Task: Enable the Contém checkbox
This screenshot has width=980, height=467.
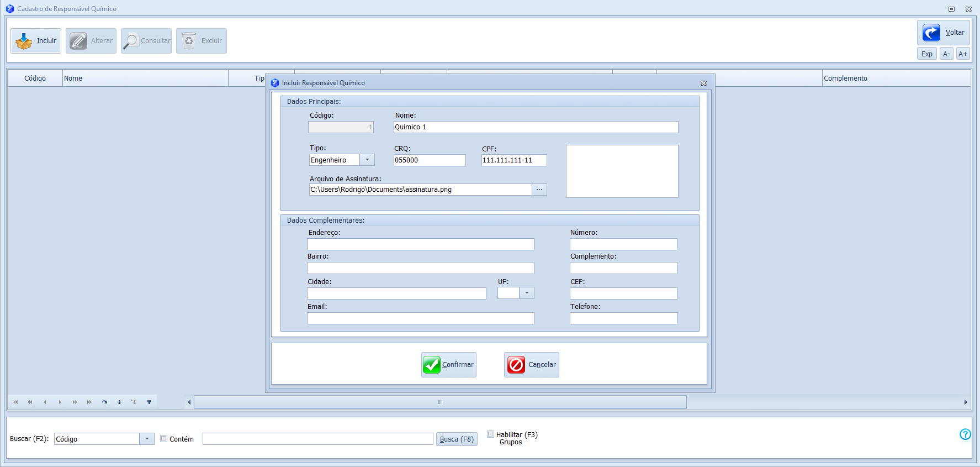Action: [164, 439]
